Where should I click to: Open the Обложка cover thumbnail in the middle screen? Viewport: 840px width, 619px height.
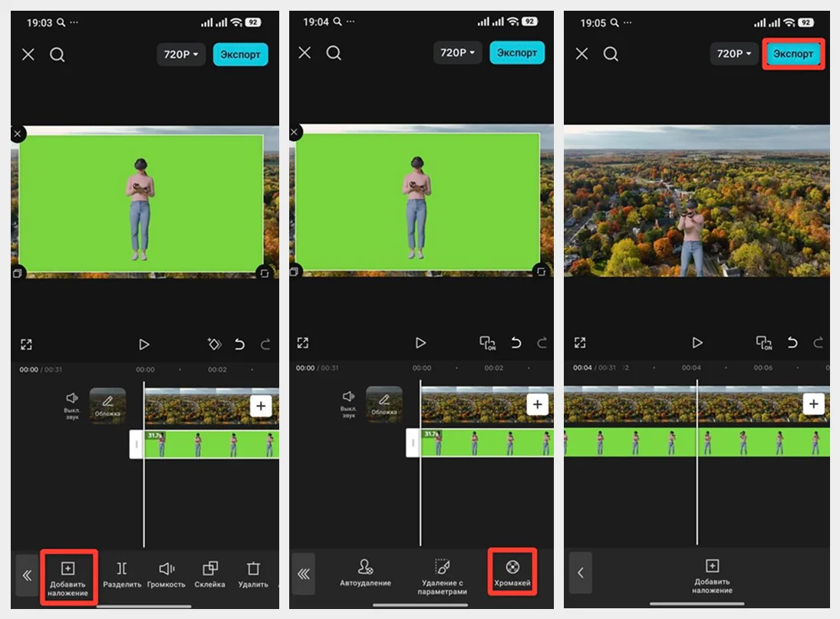(384, 404)
